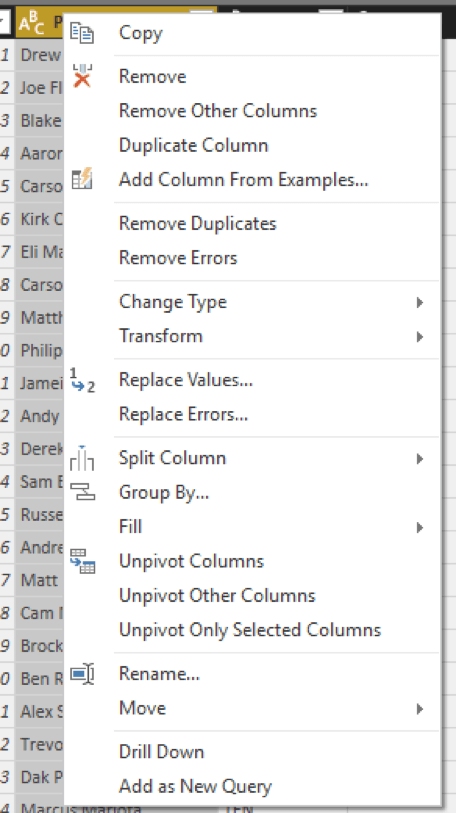Click the ABC text type icon in column header
Screen dimensions: 456x813
(32, 23)
